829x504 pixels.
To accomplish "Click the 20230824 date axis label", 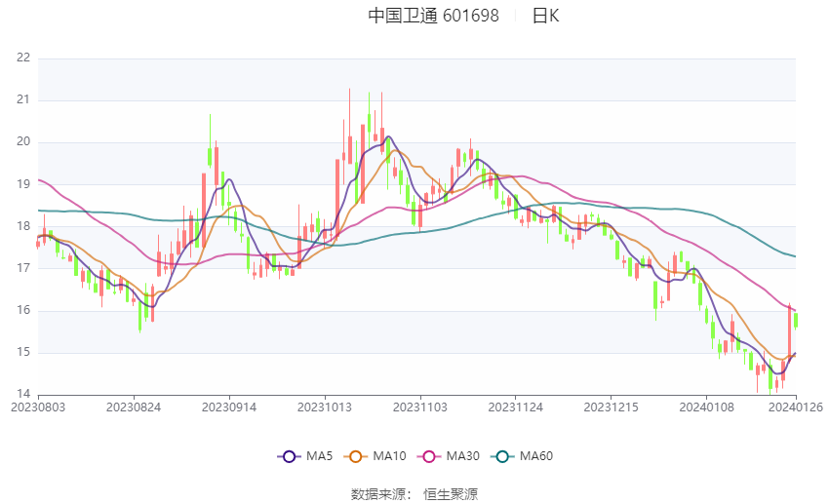I will pos(134,407).
